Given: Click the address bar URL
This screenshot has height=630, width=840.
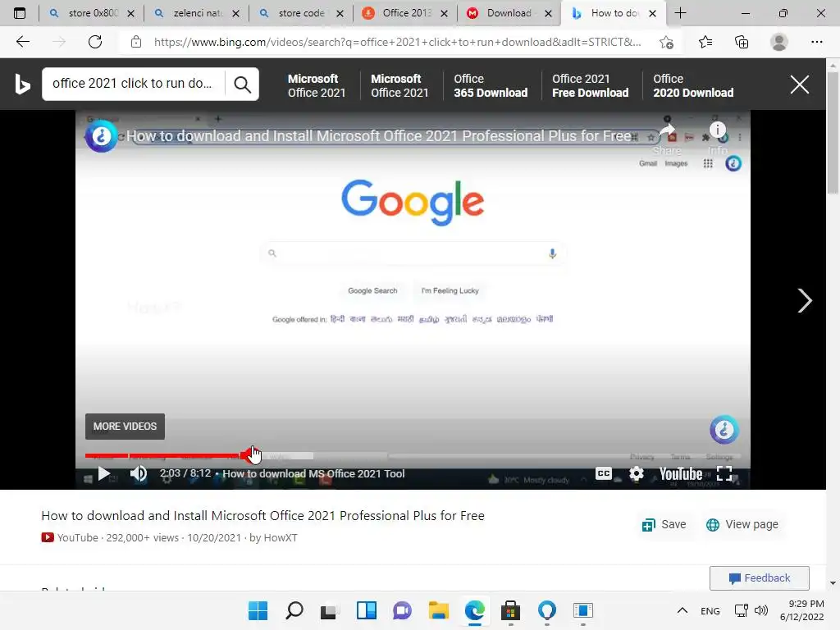Looking at the screenshot, I should point(397,42).
